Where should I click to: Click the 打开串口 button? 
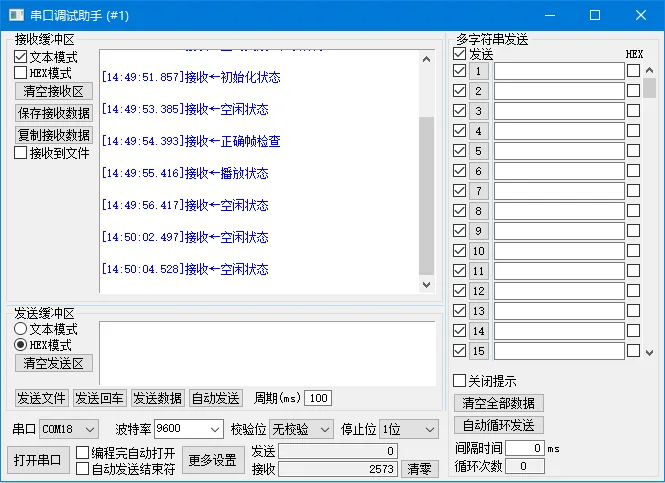point(38,460)
